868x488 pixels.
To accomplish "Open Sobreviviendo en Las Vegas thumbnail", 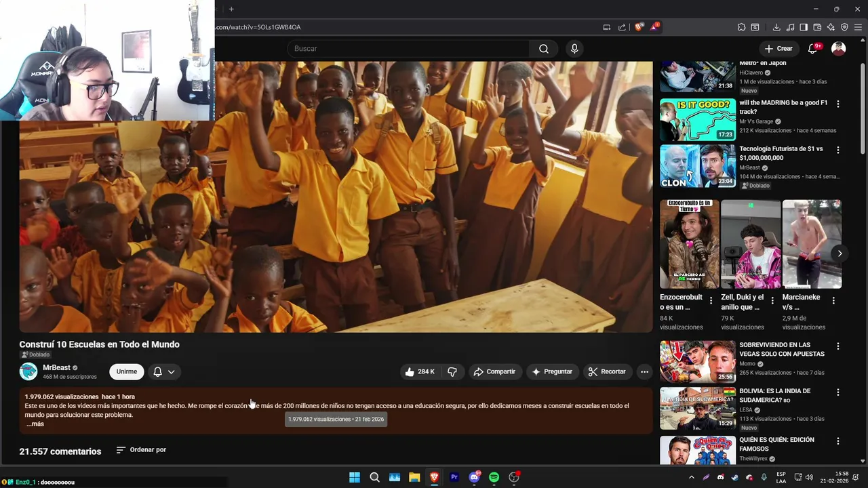I will [x=698, y=362].
